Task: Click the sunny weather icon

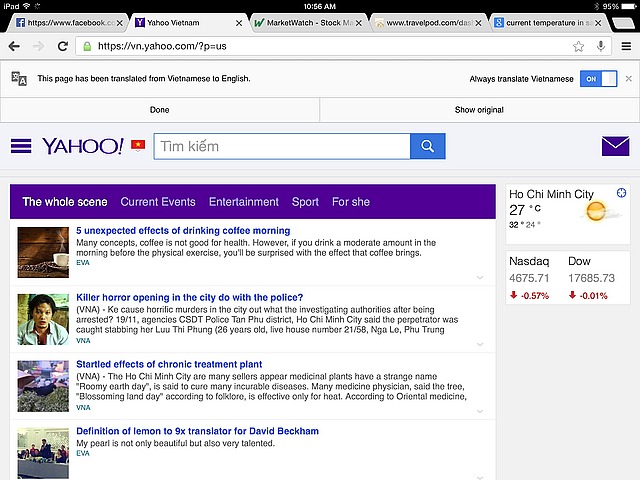Action: (x=598, y=211)
